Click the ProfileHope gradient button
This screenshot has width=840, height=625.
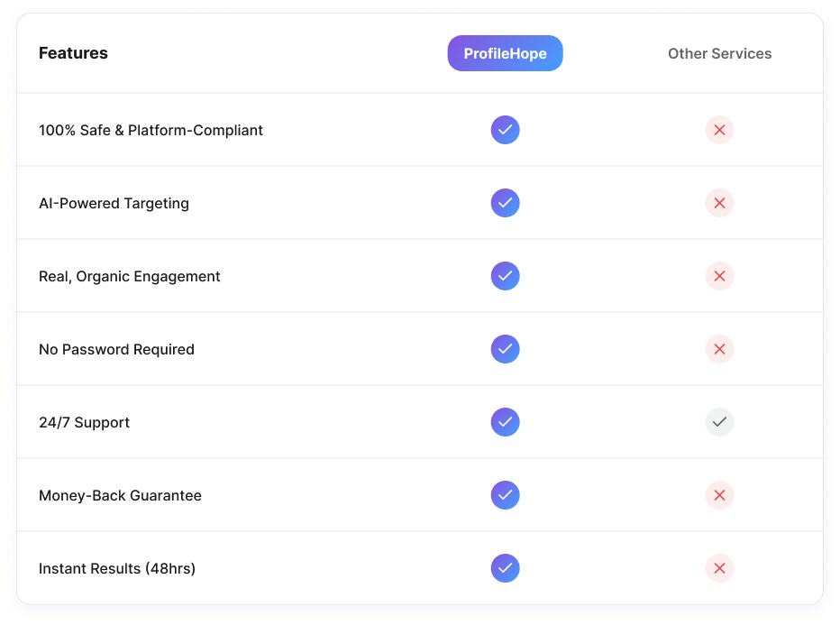tap(505, 53)
